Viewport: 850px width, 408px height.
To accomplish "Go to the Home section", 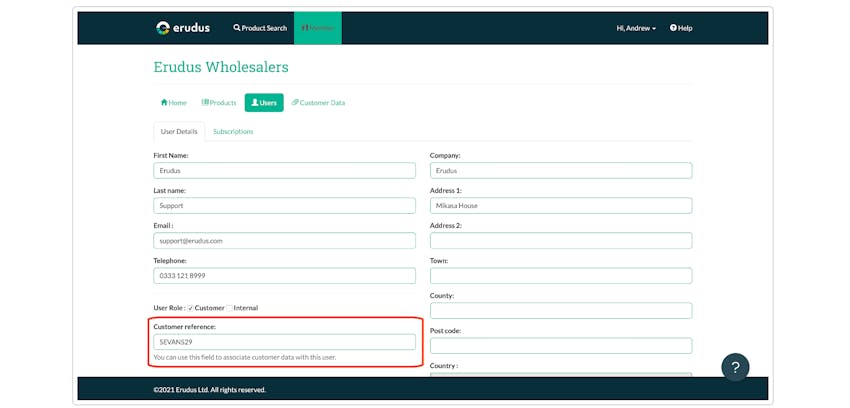I will [173, 102].
